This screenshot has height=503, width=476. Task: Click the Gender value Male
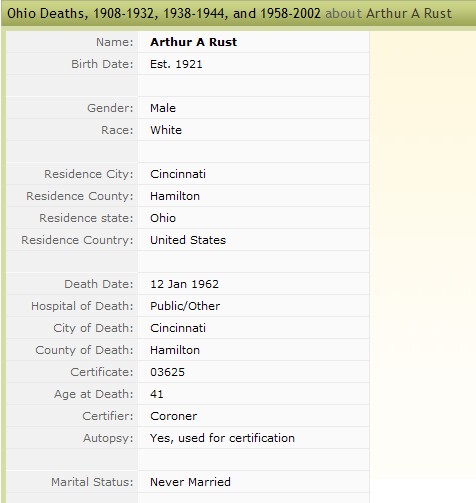(163, 108)
